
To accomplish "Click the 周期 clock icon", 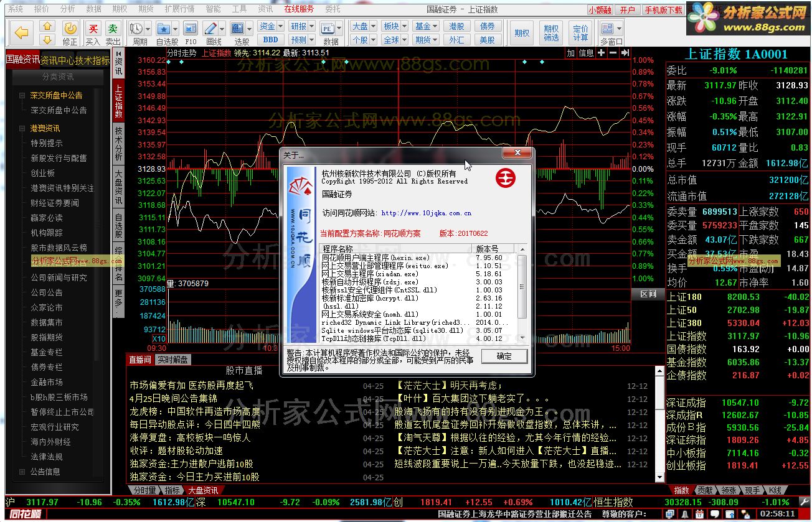I will click(136, 28).
